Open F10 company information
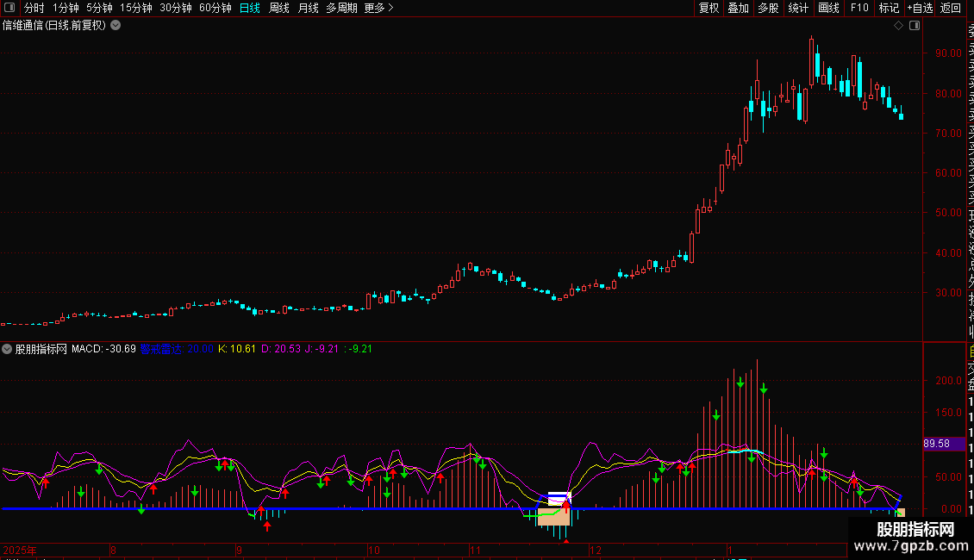Screen dimensions: 974x560 click(859, 9)
